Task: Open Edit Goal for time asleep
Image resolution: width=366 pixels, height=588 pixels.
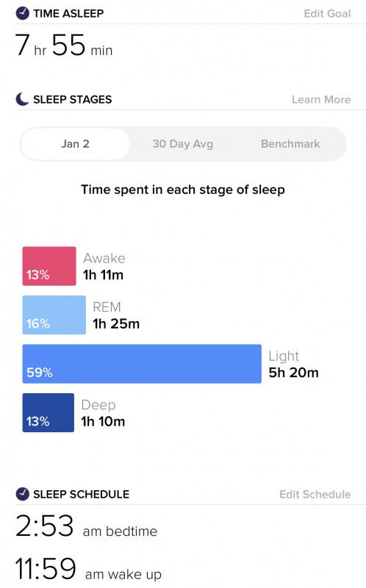Action: 327,13
